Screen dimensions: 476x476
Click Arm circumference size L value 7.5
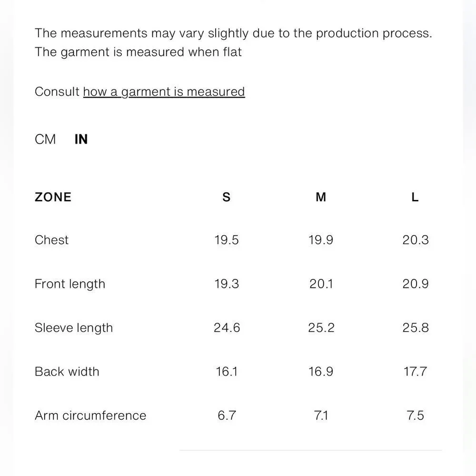pyautogui.click(x=416, y=416)
